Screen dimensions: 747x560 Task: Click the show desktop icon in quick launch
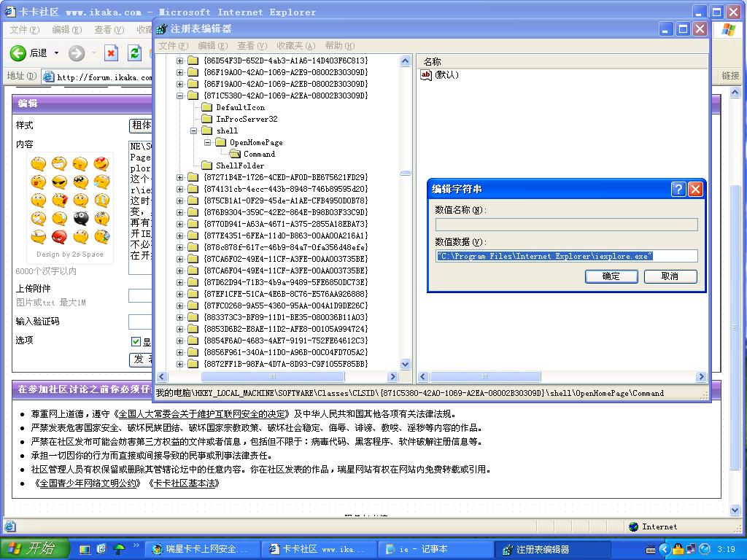point(85,549)
